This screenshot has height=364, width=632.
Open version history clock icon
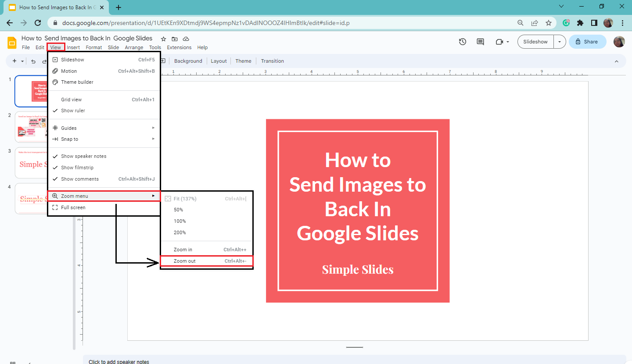(463, 42)
